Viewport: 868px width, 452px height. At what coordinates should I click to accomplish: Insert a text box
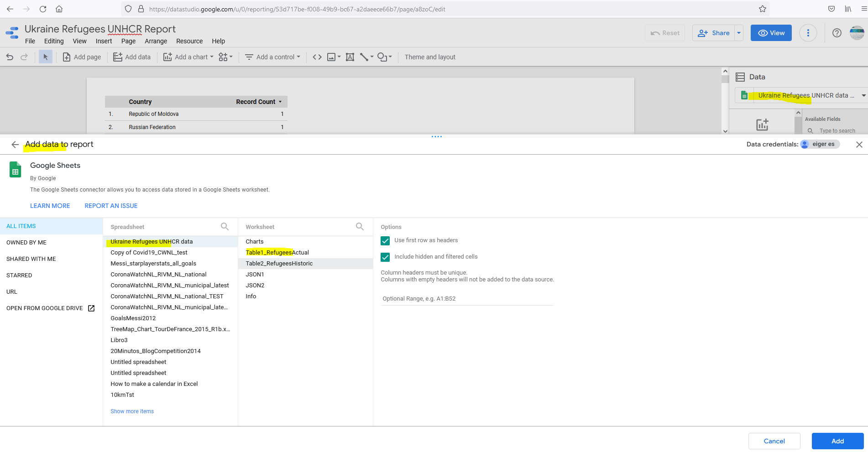click(x=350, y=57)
